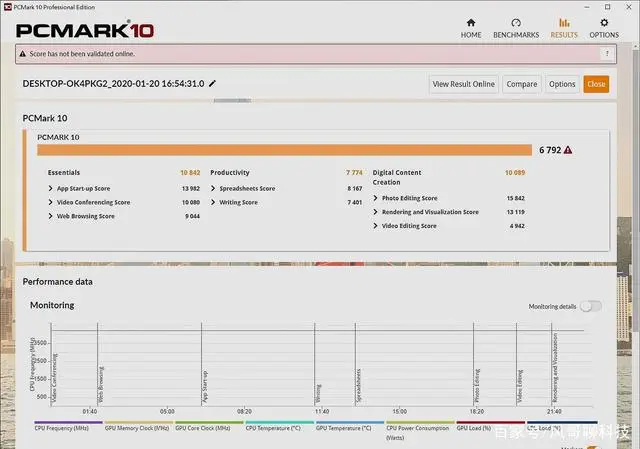640x449 pixels.
Task: Click the Performance data heading
Action: click(x=58, y=282)
